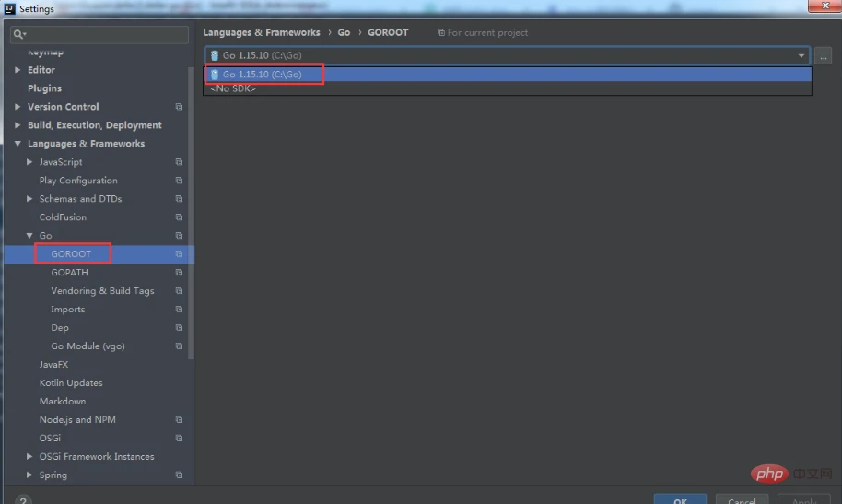
Task: Select Vendoring & Build Tags
Action: tap(102, 290)
